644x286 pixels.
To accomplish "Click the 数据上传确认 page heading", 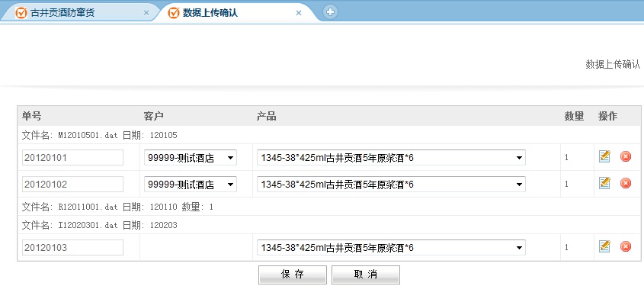I will [613, 65].
